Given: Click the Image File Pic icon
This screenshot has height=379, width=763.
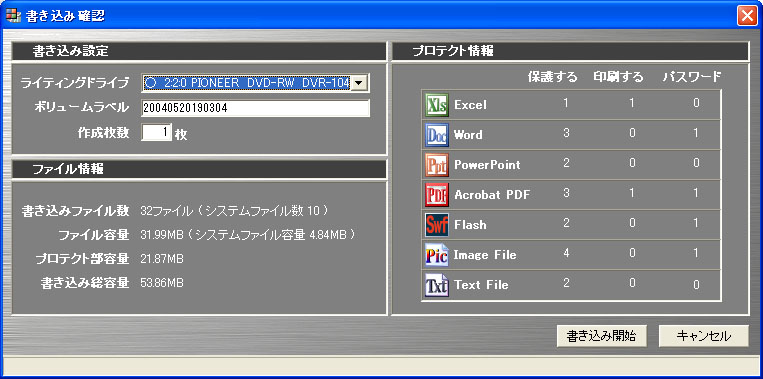Looking at the screenshot, I should [x=436, y=255].
